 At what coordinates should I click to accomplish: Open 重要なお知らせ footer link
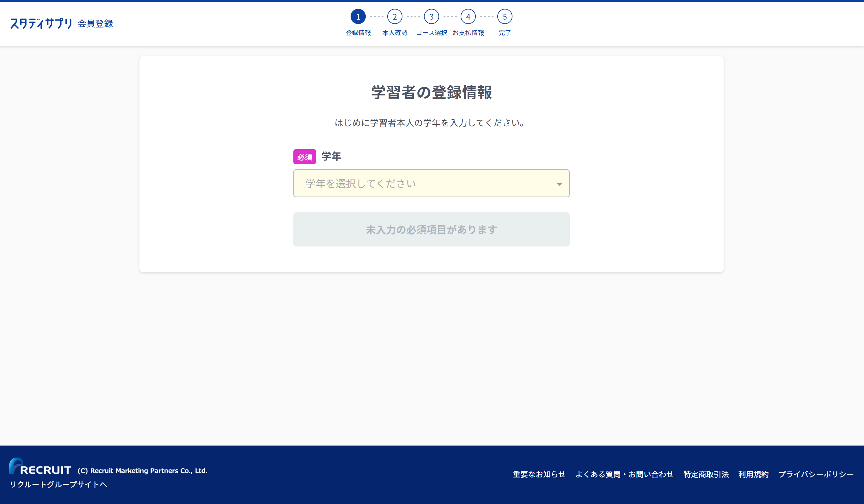tap(539, 474)
